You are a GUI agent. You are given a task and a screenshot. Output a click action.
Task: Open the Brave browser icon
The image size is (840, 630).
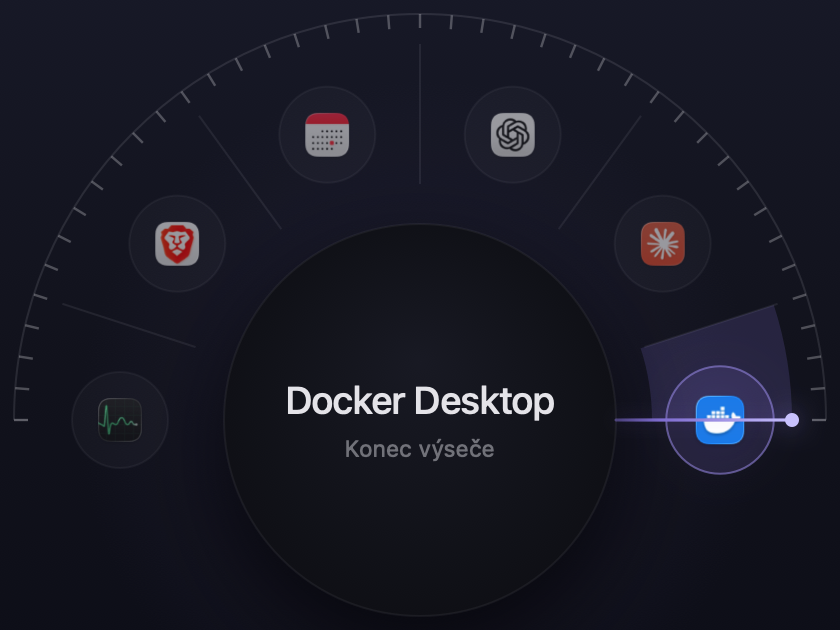coord(177,244)
